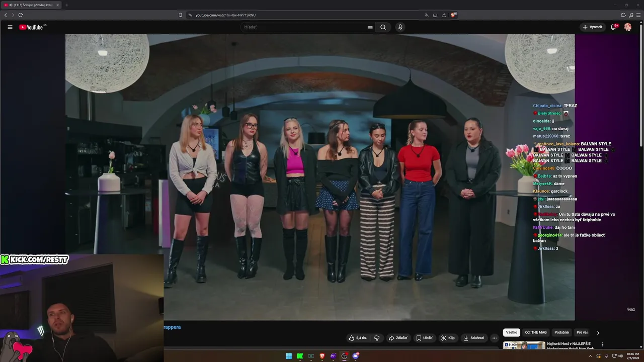Open a new browser tab

pyautogui.click(x=66, y=5)
